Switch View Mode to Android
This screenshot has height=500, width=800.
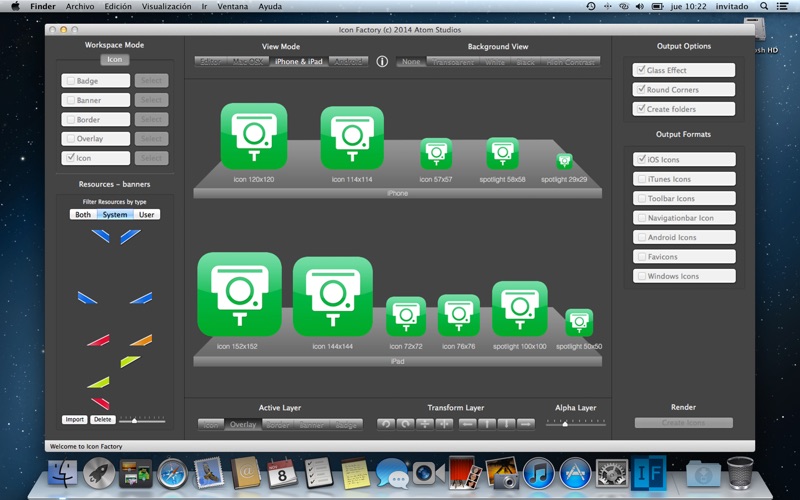tap(348, 62)
